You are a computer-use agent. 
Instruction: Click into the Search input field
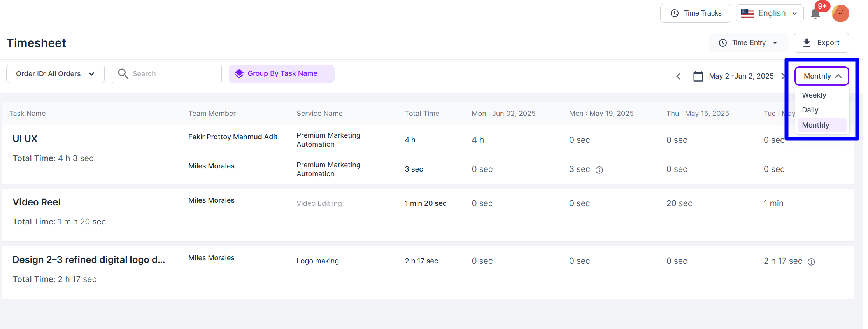pyautogui.click(x=173, y=74)
